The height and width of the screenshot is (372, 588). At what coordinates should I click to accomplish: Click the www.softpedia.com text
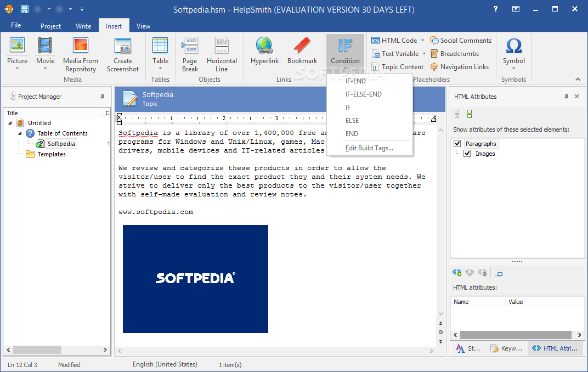point(156,212)
